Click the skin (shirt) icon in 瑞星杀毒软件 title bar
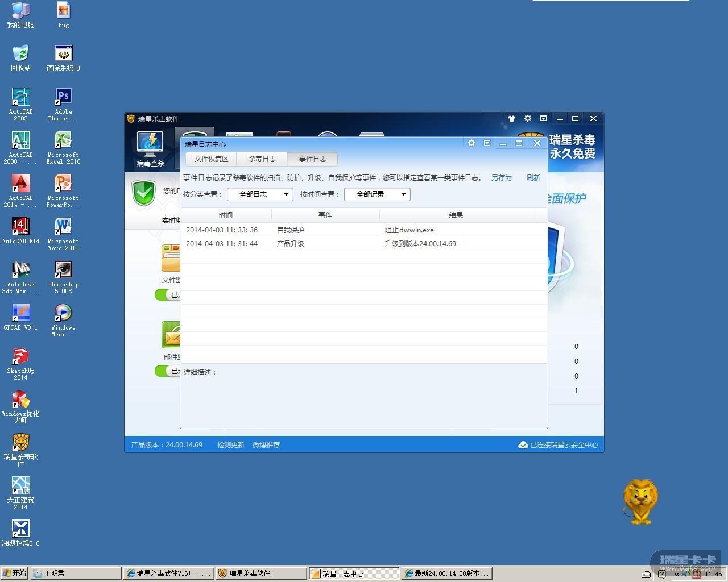This screenshot has height=582, width=728. 511,119
